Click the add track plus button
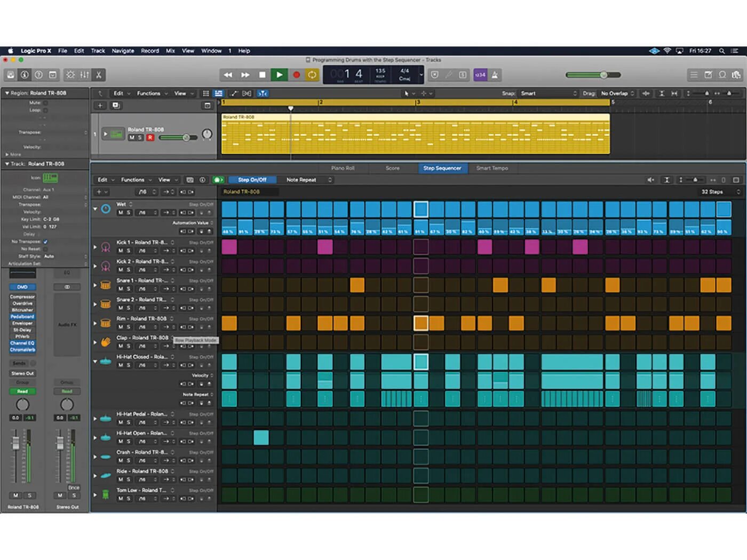Screen dimensions: 747x560 (100, 106)
